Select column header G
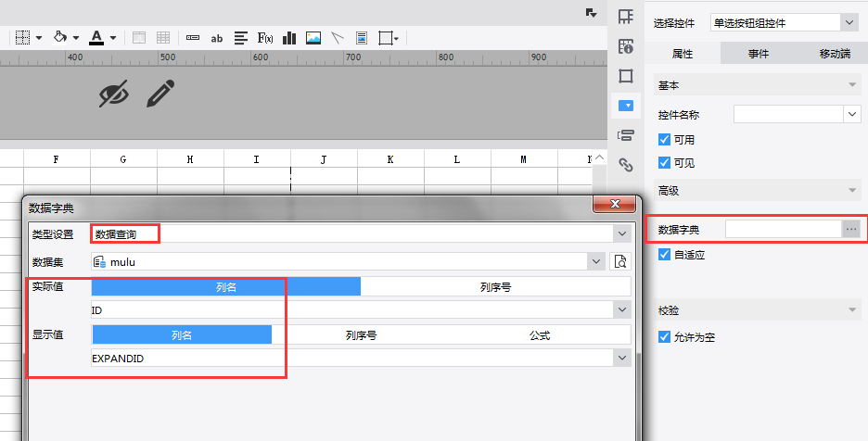Image resolution: width=868 pixels, height=441 pixels. coord(123,159)
